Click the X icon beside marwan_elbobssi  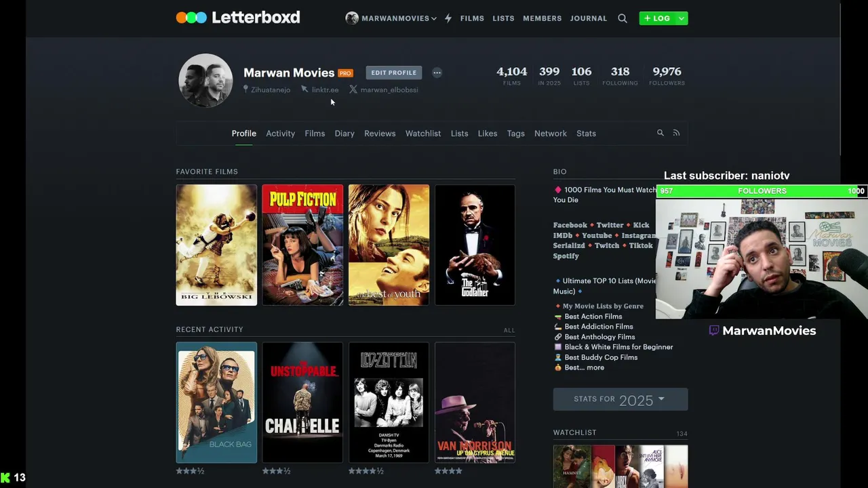coord(353,89)
